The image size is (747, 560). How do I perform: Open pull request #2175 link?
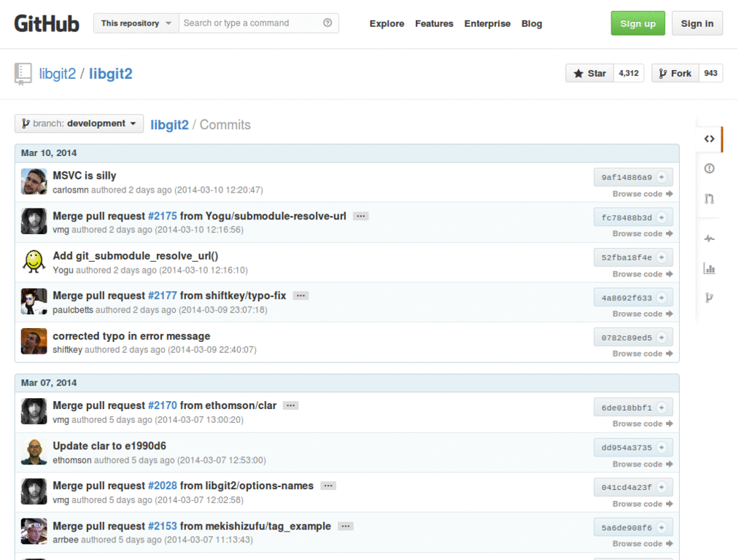tap(163, 216)
